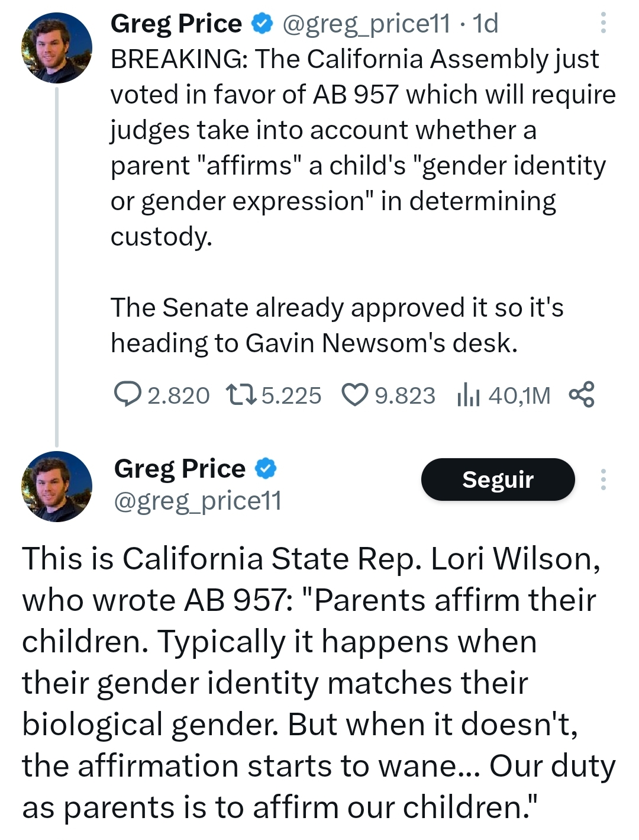Image resolution: width=639 pixels, height=840 pixels.
Task: Click Greg Price name in second tweet
Action: [x=180, y=468]
